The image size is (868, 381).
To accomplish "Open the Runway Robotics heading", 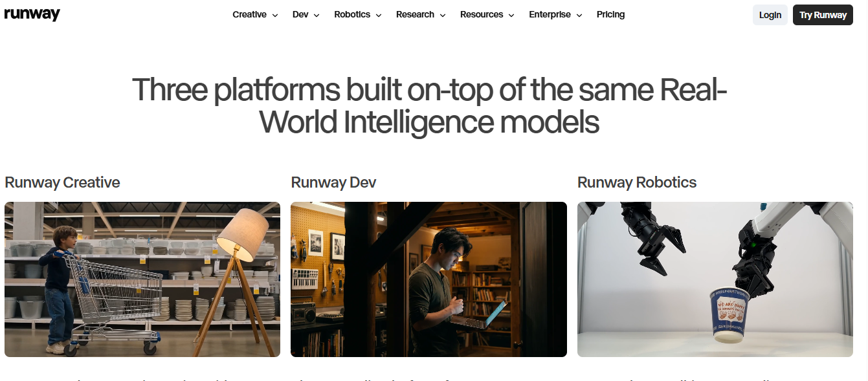I will [x=637, y=182].
